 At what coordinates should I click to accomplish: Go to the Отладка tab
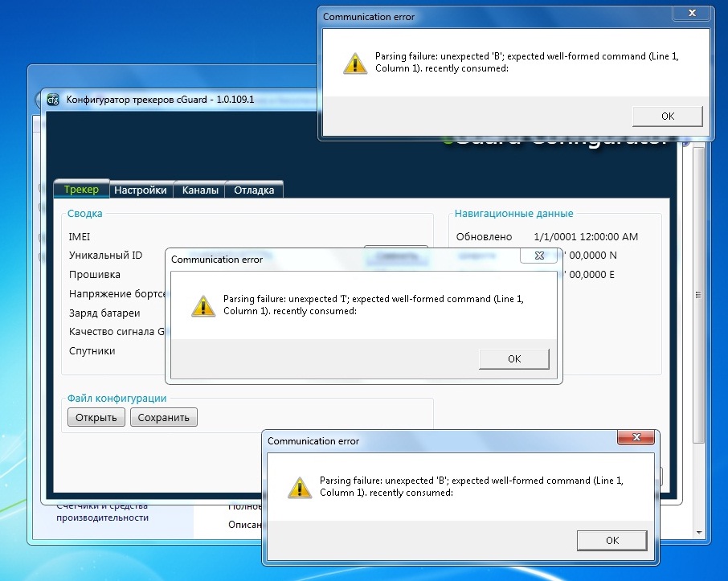(254, 190)
